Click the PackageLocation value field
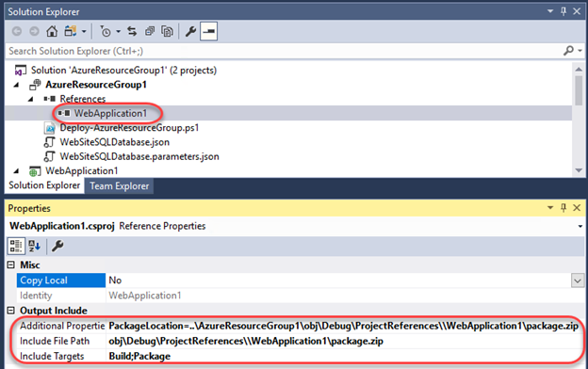This screenshot has height=369, width=588. [x=344, y=326]
